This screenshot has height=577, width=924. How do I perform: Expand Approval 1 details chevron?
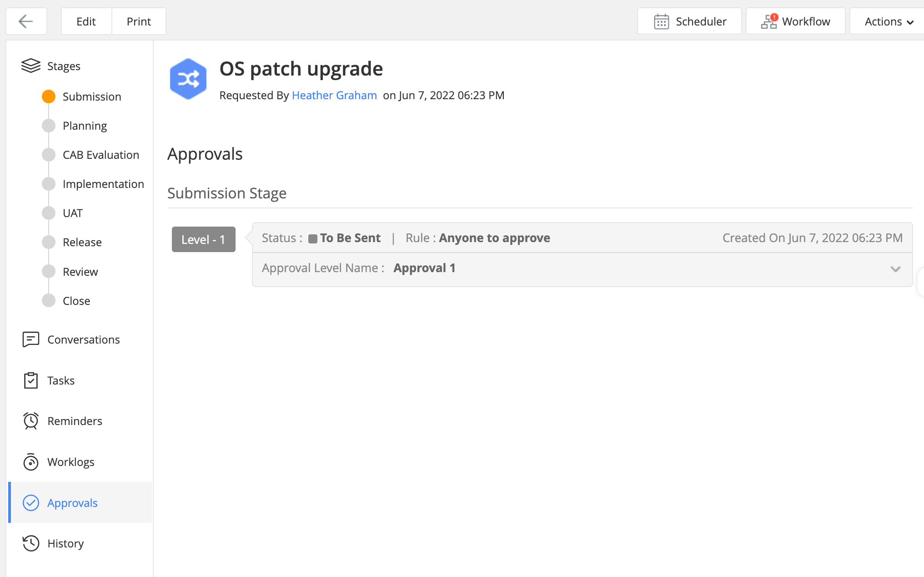[x=895, y=269]
